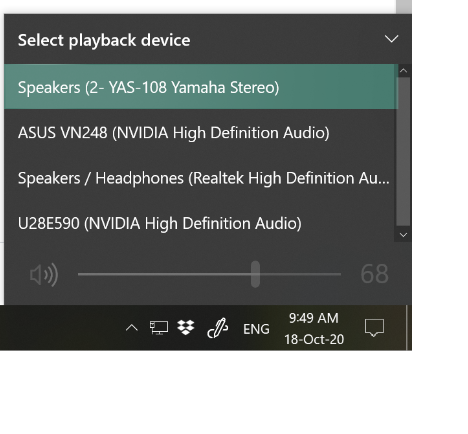Click the device list scroll-up arrow
468x434 pixels.
403,70
